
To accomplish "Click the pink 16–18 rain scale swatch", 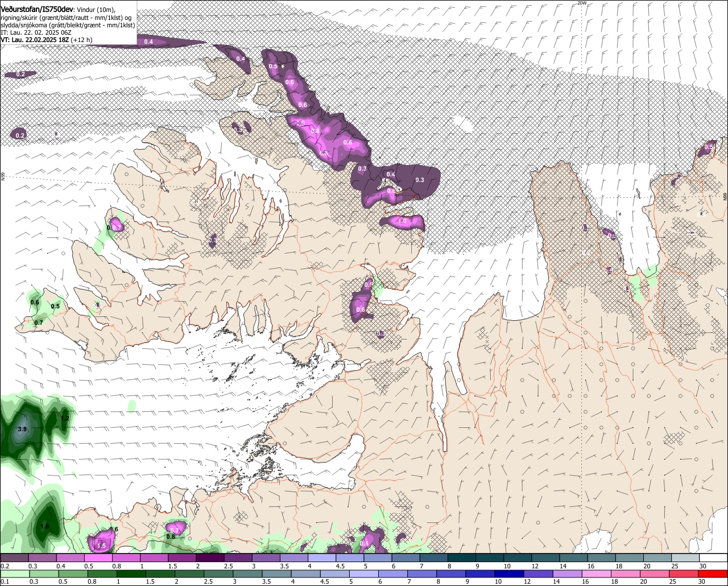I will coord(597,574).
